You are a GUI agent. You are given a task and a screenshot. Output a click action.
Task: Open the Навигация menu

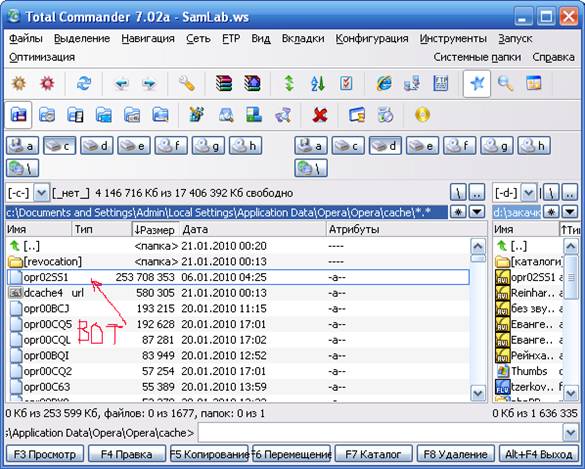148,38
